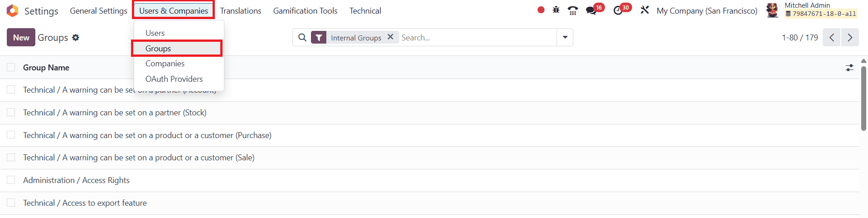Tick checkbox for warning on partner (Stock) row
This screenshot has height=218, width=868.
[11, 112]
